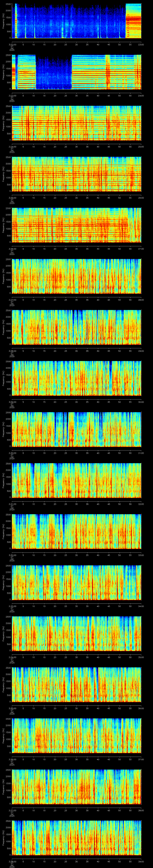The image size is (153, 868).
Task: Click the '36:00' end-of-axis label
Action: pos(141,708)
